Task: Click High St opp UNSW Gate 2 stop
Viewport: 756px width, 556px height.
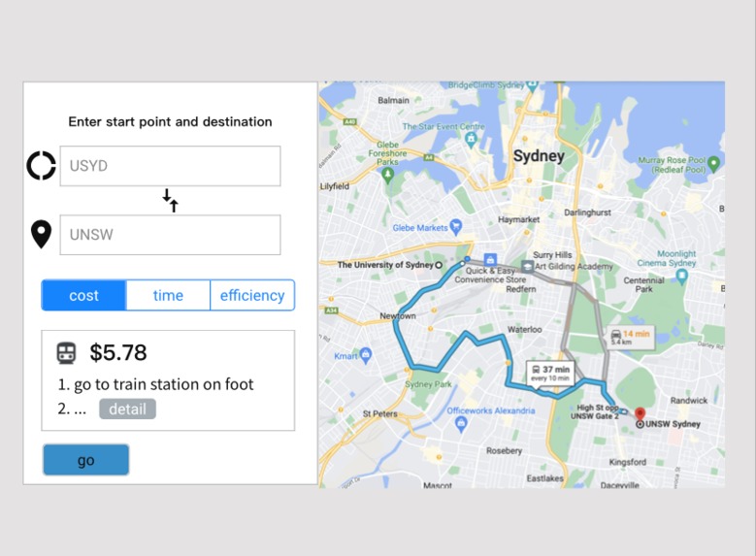Action: pyautogui.click(x=596, y=411)
